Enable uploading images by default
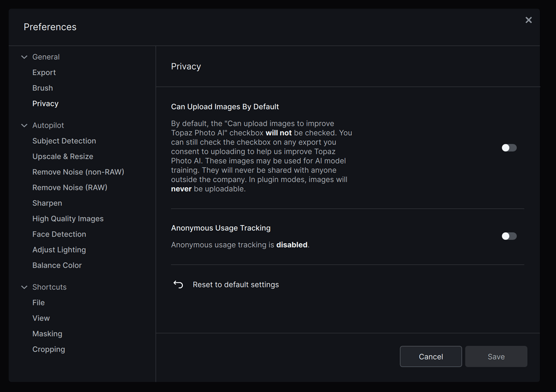The image size is (556, 392). point(509,147)
